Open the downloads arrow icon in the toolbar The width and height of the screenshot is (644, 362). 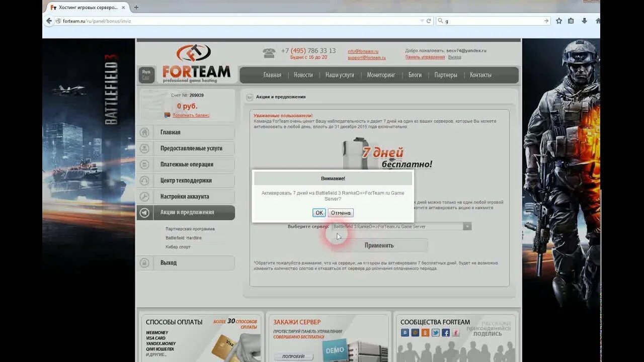coord(584,21)
